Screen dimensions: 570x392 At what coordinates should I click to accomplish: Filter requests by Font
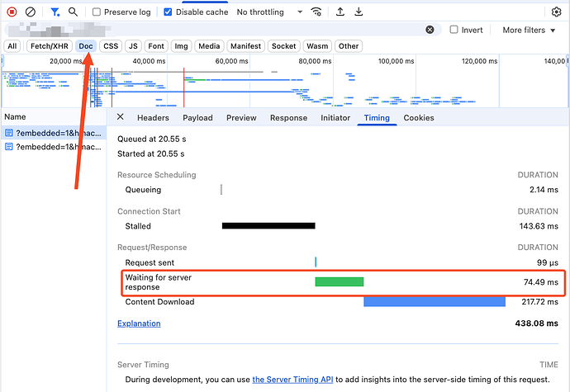(156, 46)
